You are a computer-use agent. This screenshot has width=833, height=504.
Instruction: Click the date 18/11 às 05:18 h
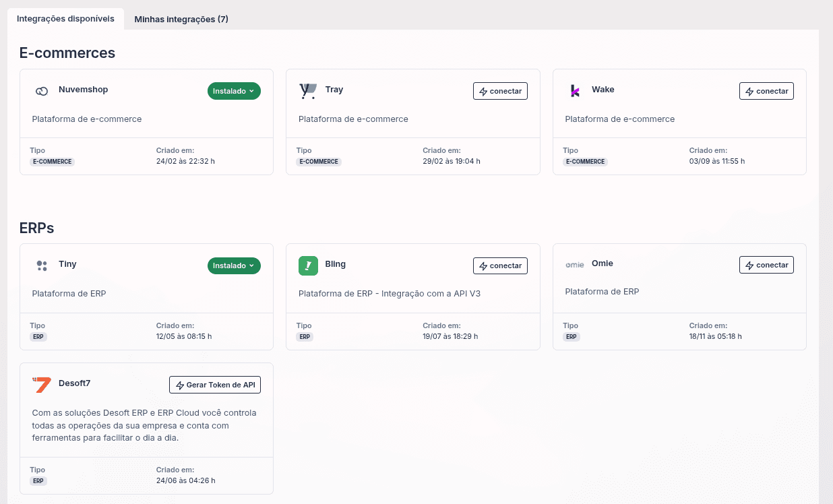[717, 336]
